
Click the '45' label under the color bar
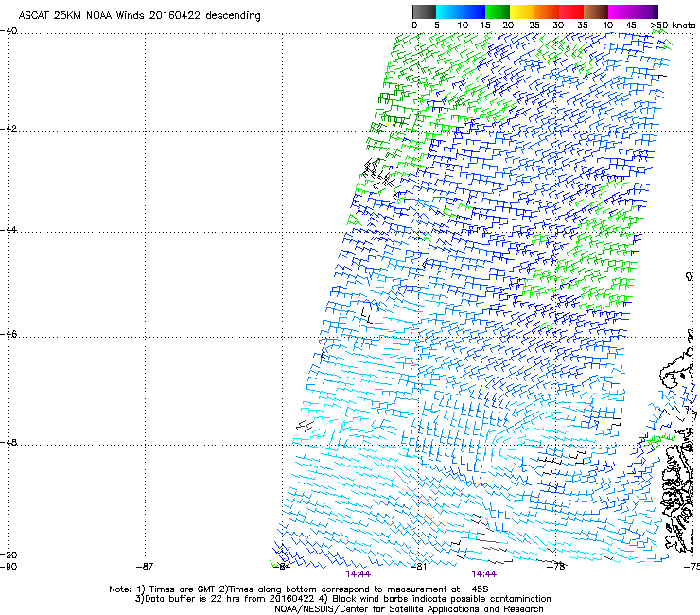631,26
